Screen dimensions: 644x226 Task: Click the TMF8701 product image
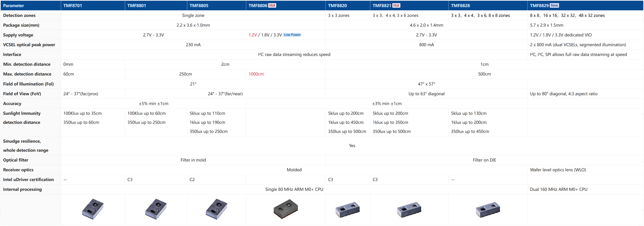point(93,209)
